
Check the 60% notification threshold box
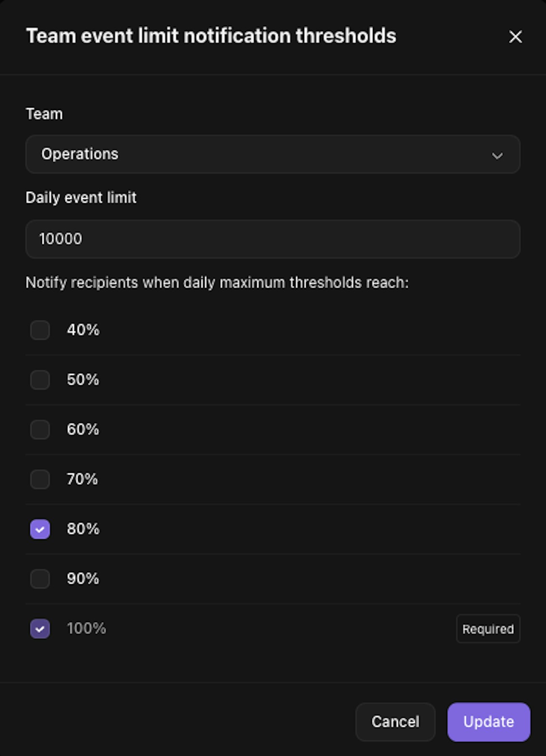click(40, 430)
